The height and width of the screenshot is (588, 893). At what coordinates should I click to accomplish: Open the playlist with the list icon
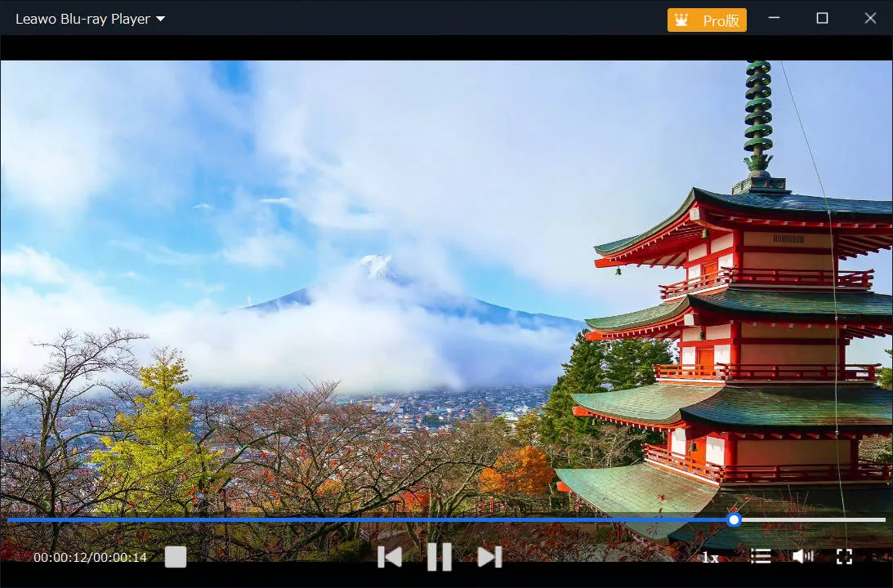point(760,556)
